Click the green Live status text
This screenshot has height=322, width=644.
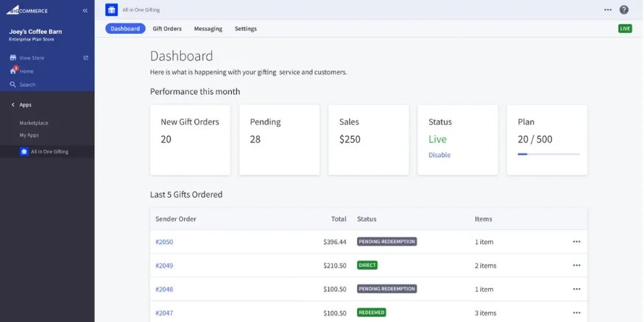(x=437, y=140)
